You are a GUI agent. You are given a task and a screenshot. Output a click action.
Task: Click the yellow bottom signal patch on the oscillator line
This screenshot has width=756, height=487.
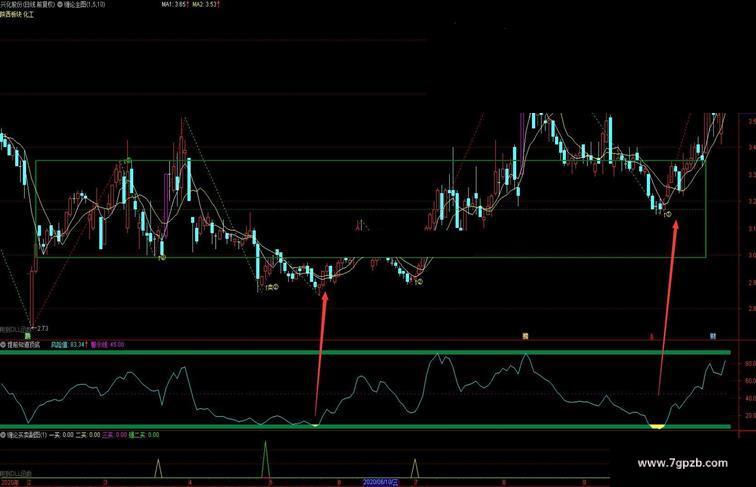click(x=656, y=426)
